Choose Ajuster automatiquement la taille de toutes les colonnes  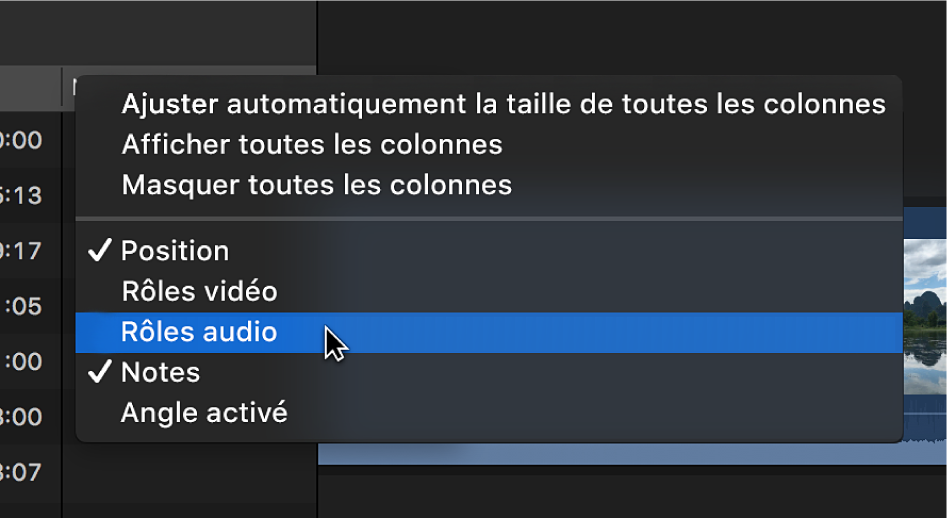[x=503, y=104]
